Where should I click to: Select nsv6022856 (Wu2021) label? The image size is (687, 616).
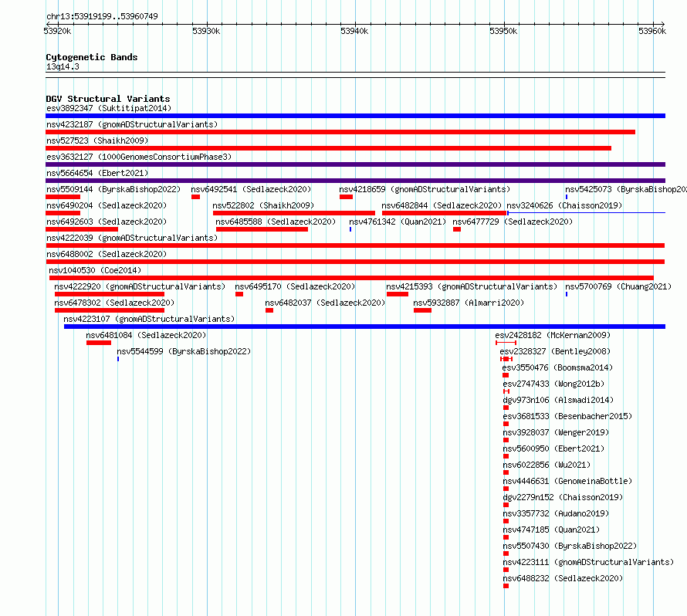pyautogui.click(x=547, y=465)
